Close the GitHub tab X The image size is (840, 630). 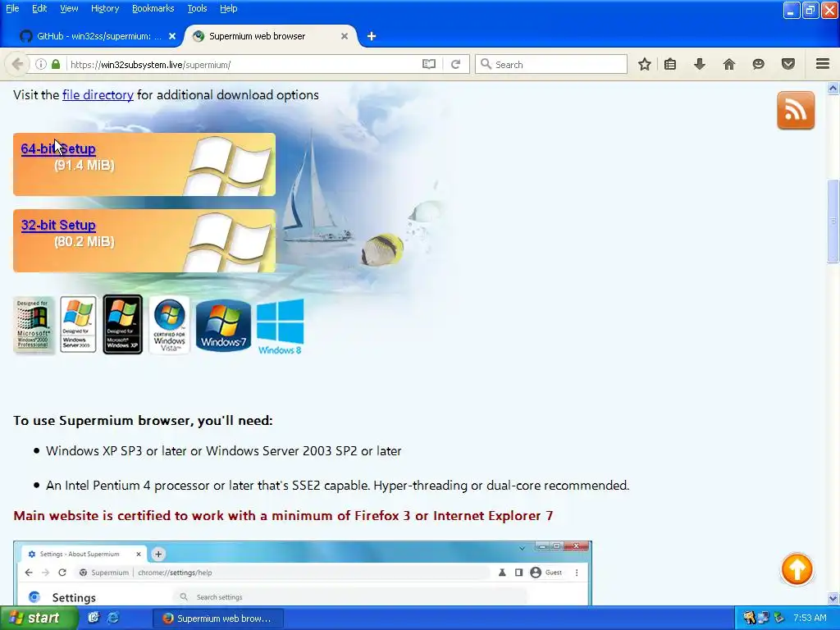(172, 36)
